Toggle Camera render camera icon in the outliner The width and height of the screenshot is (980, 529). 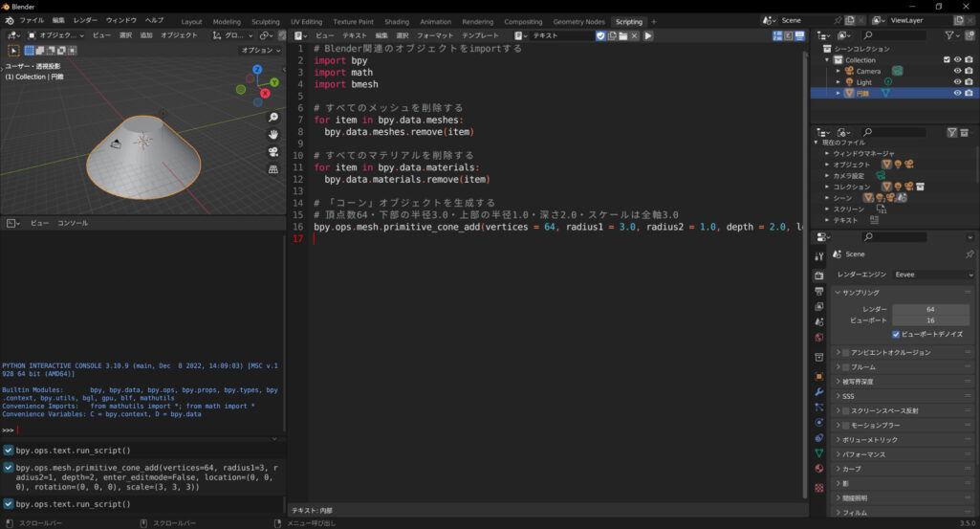(969, 72)
